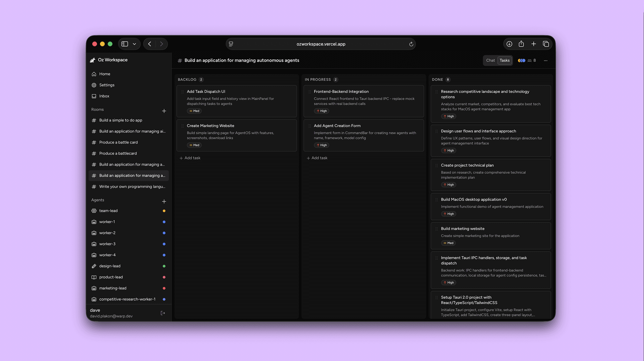Screen dimensions: 644x361
Task: Open the room options ellipsis menu
Action: [546, 61]
